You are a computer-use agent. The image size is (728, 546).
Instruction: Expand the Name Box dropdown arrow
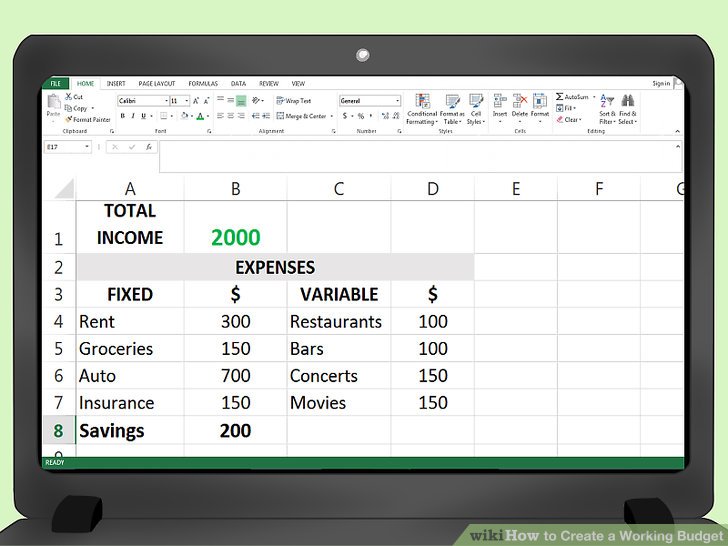click(87, 147)
